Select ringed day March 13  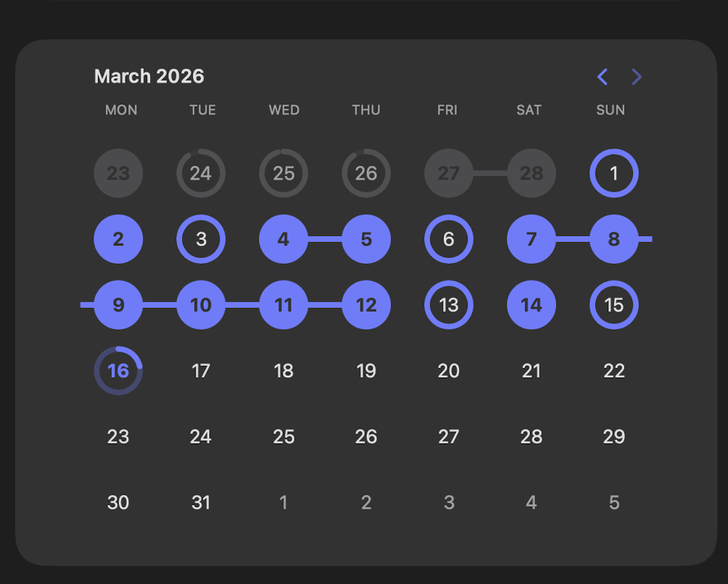pyautogui.click(x=449, y=305)
